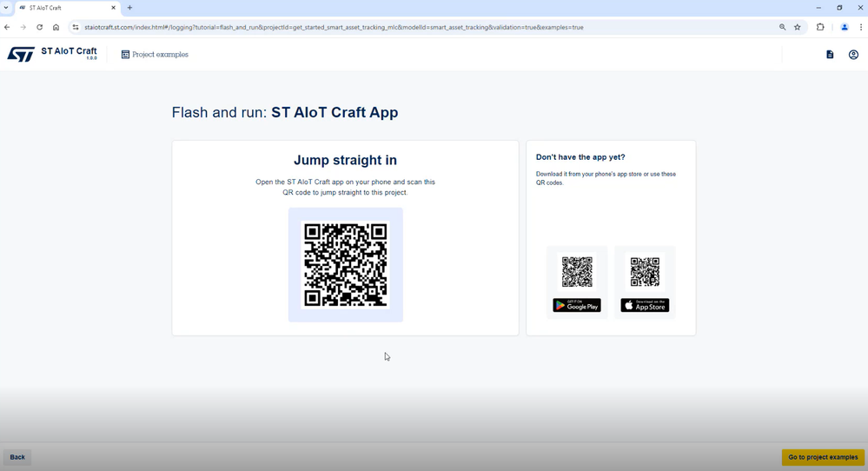
Task: Bookmark this page with the star icon
Action: (797, 27)
